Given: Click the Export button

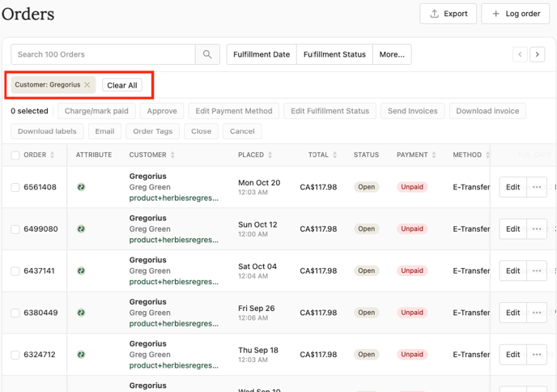Looking at the screenshot, I should 448,14.
